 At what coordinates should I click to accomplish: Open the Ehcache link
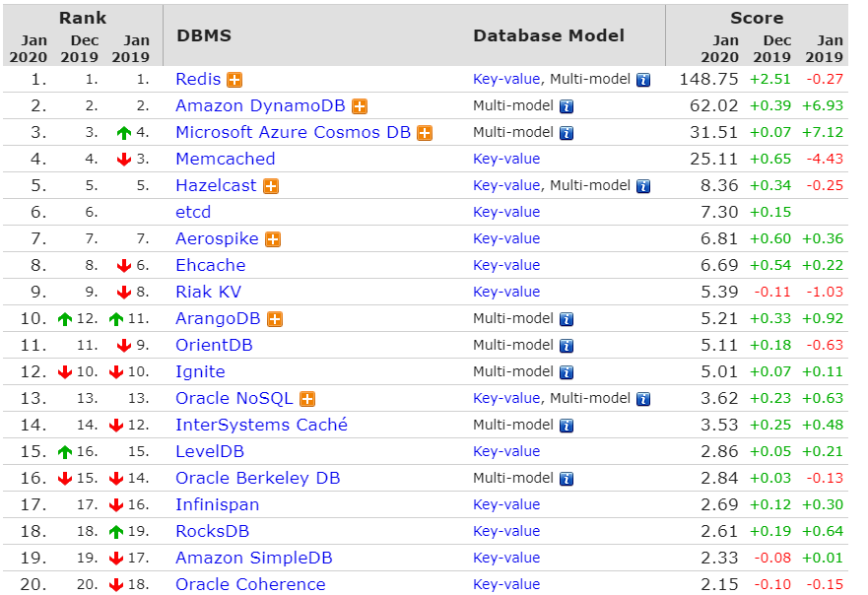coord(211,265)
